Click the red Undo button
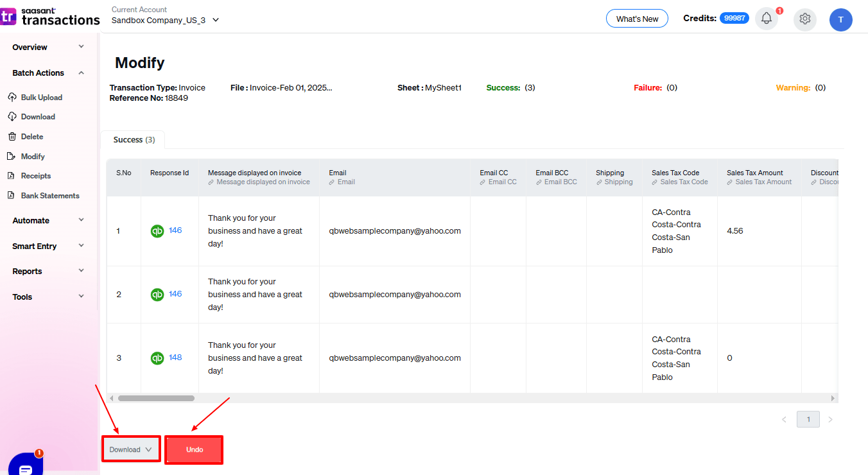Screen dimensions: 868x475 [194, 450]
